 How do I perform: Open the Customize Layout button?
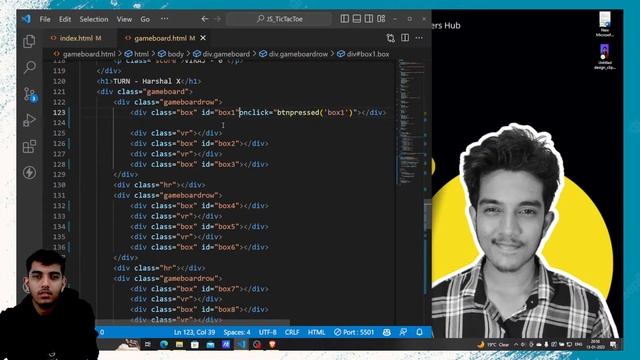381,19
